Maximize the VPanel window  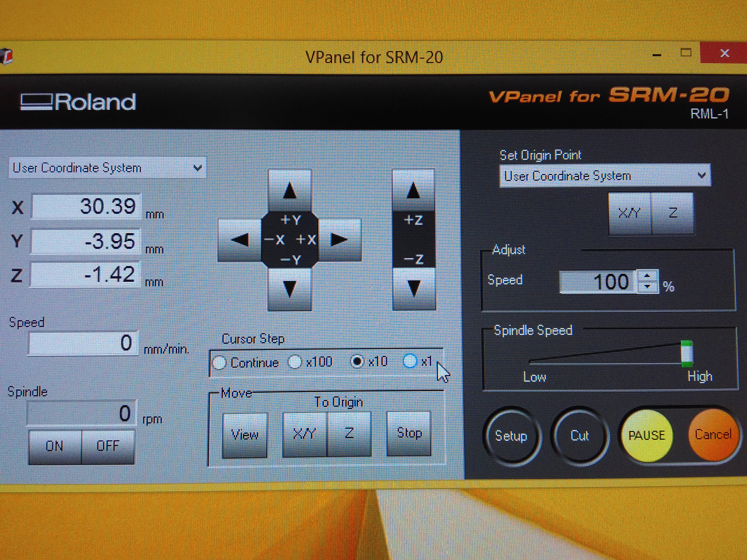pyautogui.click(x=686, y=53)
